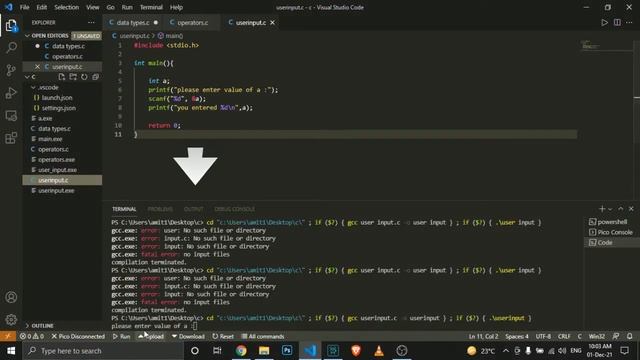Image resolution: width=640 pixels, height=360 pixels.
Task: Switch to the data types.c editor tab
Action: click(133, 22)
